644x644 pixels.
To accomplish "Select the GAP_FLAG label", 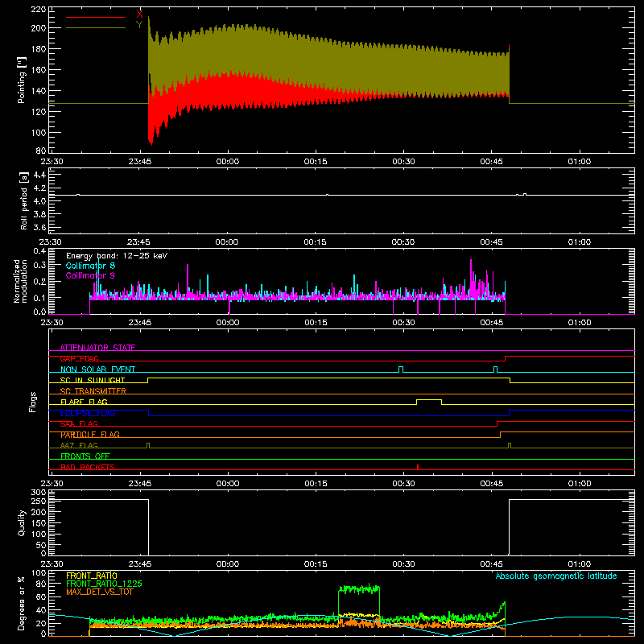I will pos(79,358).
